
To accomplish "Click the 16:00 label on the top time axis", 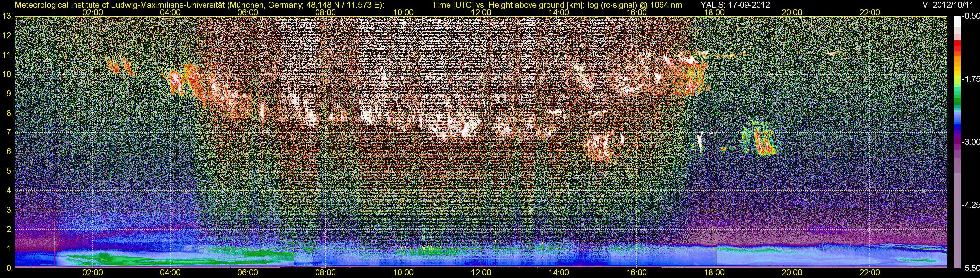I will click(x=636, y=12).
